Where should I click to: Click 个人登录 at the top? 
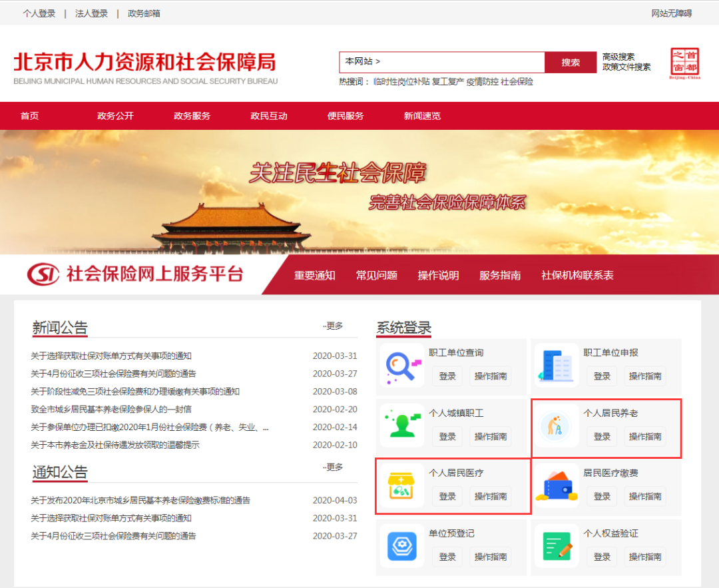pos(39,14)
